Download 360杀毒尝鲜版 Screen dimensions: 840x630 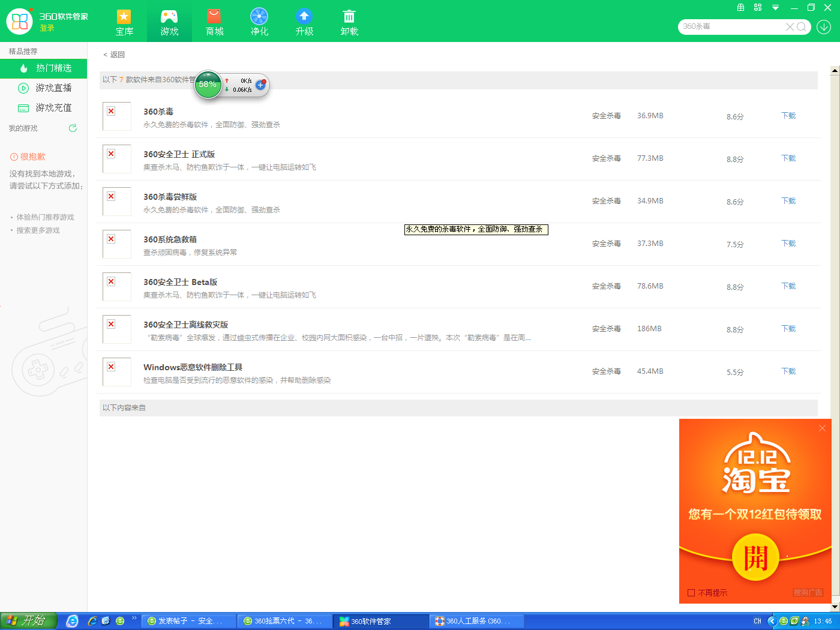coord(788,201)
